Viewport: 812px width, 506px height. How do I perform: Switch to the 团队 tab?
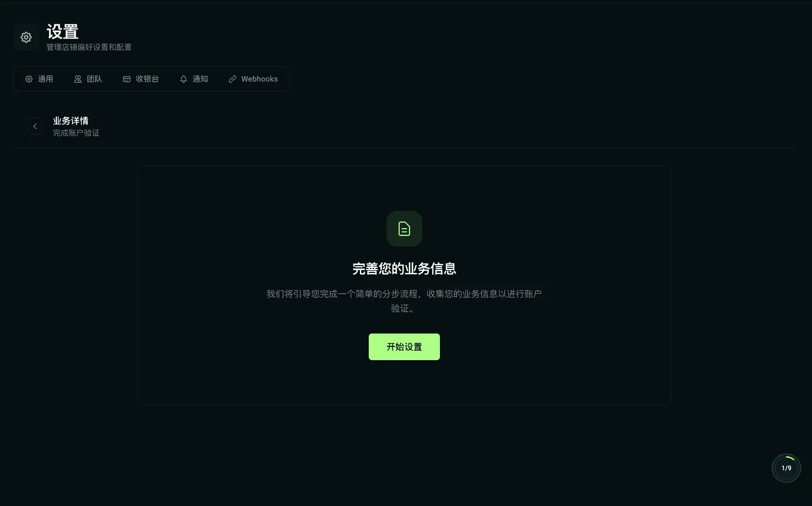point(88,79)
